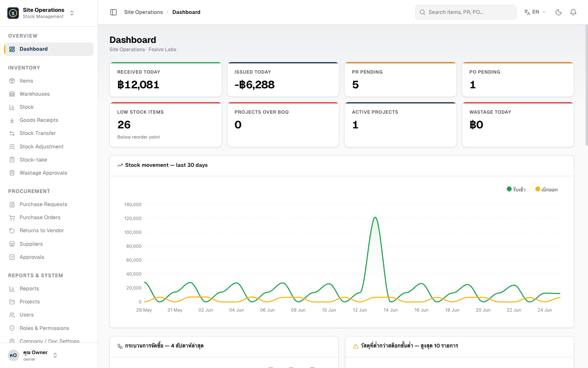Open Returns to Vendor page
This screenshot has width=588, height=368.
pyautogui.click(x=49, y=231)
